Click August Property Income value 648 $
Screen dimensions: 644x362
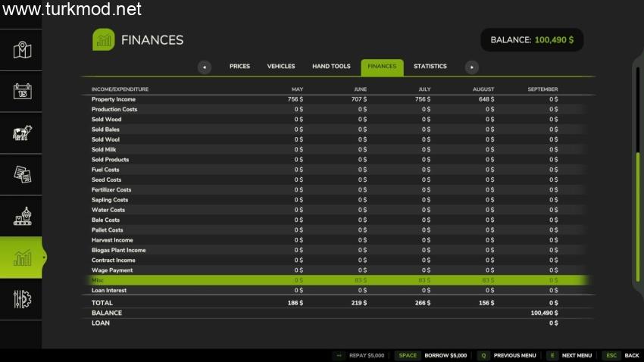point(486,99)
